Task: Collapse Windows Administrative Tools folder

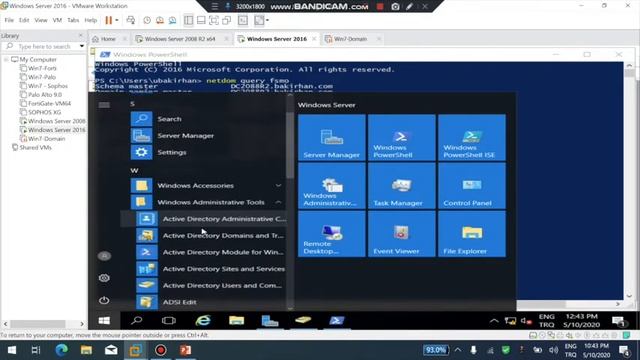Action: [278, 202]
